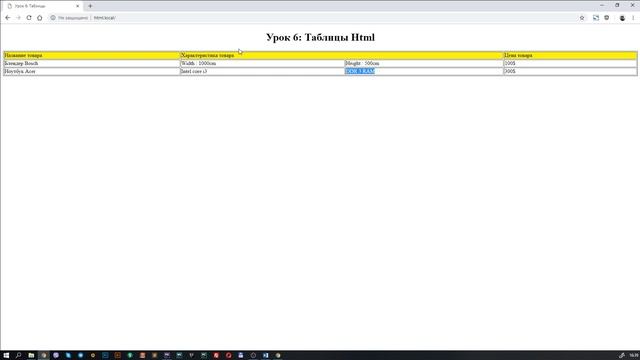Click the heading Урок 6: Таблицы Html
Screen dimensions: 640x360
coord(320,37)
